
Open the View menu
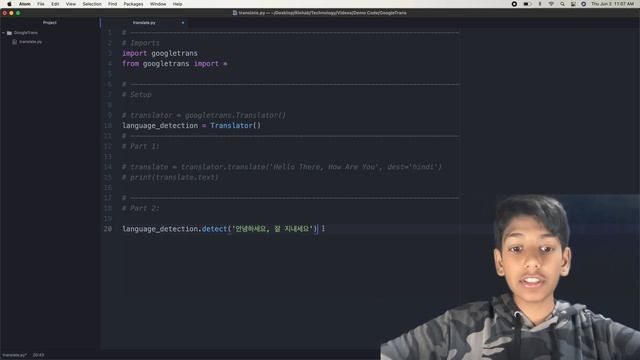point(71,4)
